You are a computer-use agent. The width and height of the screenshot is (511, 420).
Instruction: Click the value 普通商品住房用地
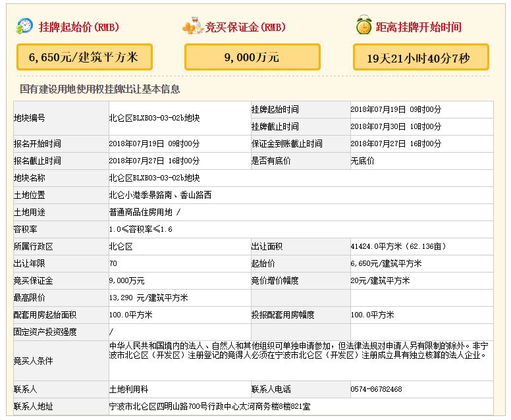click(x=140, y=212)
